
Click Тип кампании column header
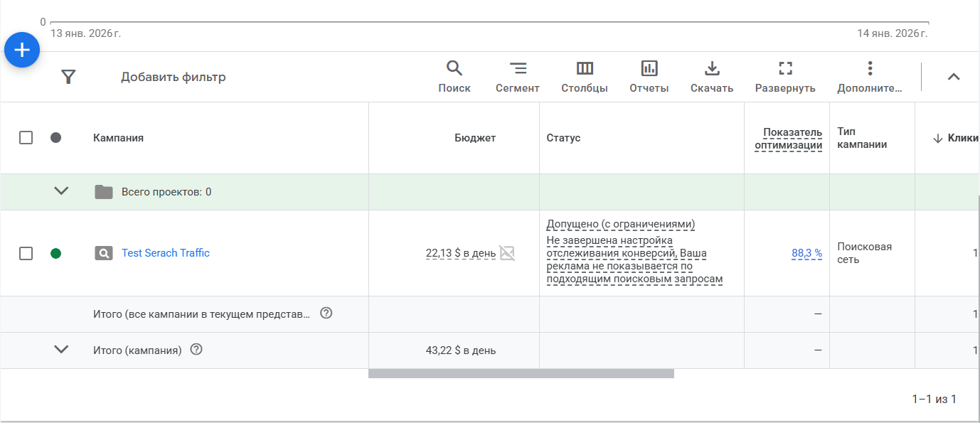tap(862, 139)
